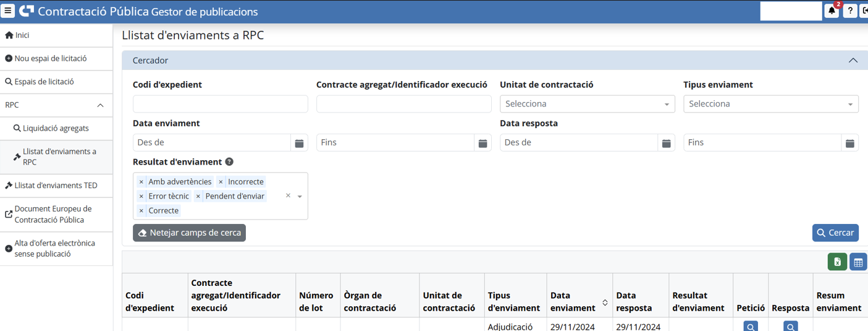Open the notifications bell
This screenshot has height=331, width=868.
click(x=832, y=11)
